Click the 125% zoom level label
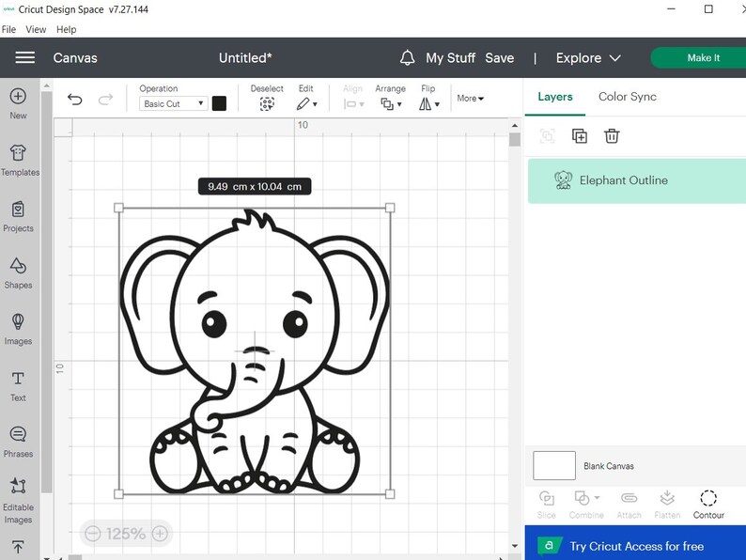Viewport: 746px width, 560px height. tap(126, 534)
